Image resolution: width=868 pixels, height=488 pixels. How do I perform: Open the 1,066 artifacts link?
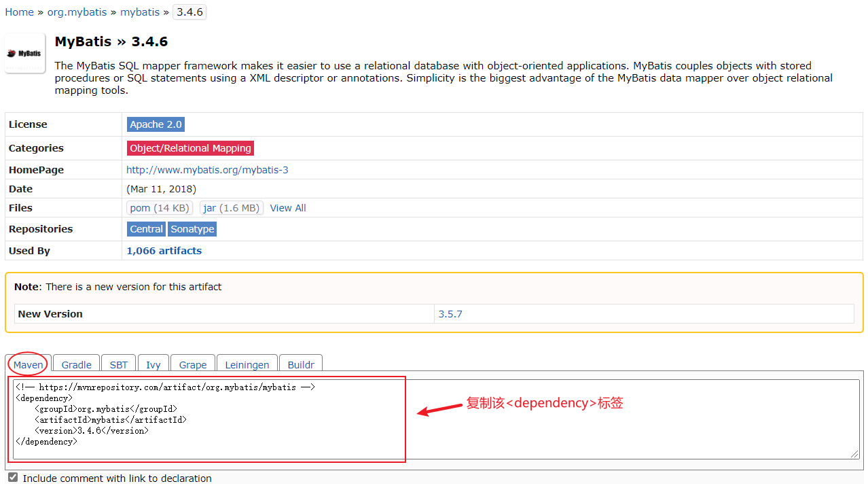pos(164,251)
